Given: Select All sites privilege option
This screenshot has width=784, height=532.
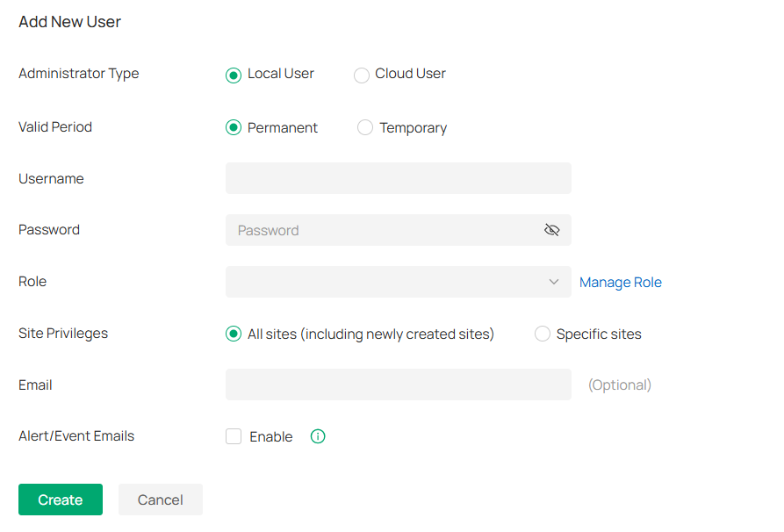Looking at the screenshot, I should pyautogui.click(x=234, y=334).
